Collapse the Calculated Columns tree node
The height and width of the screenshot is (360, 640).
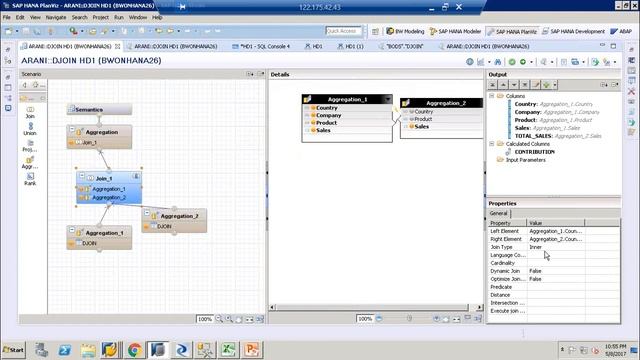(x=492, y=144)
